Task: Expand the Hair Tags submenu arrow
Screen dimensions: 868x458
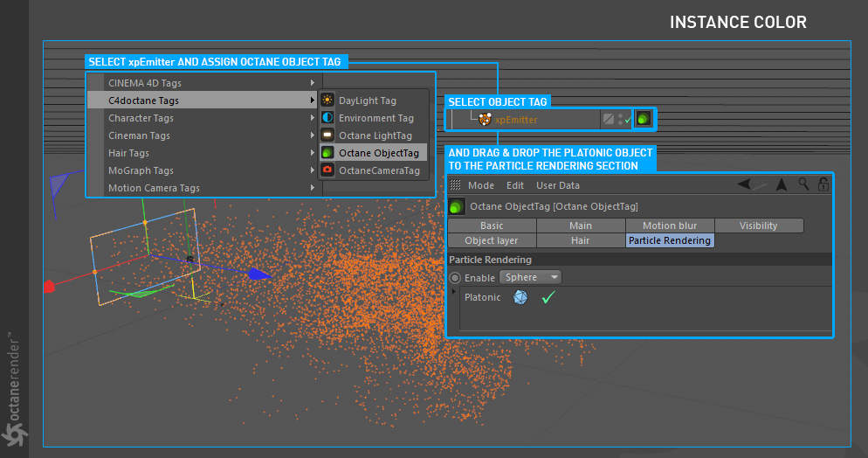Action: [x=313, y=153]
